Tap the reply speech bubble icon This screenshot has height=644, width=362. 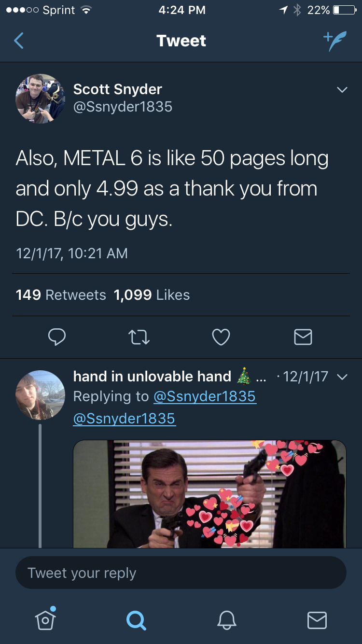[x=57, y=337]
